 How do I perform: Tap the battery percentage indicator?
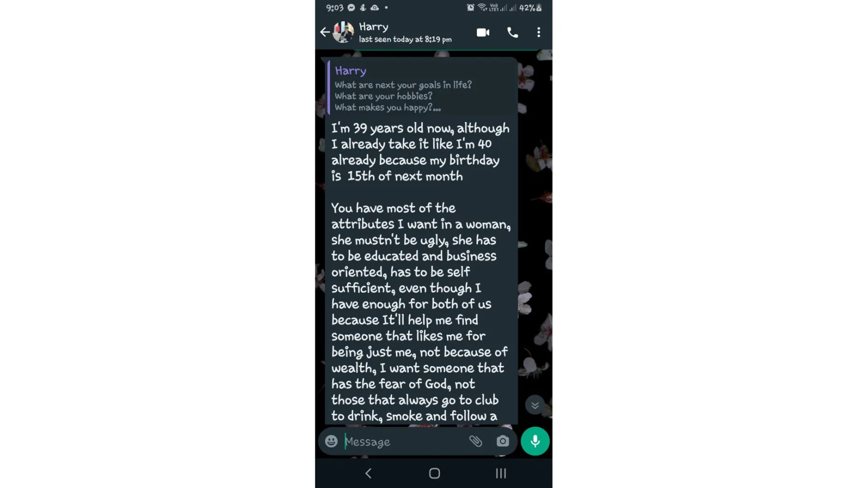tap(527, 8)
